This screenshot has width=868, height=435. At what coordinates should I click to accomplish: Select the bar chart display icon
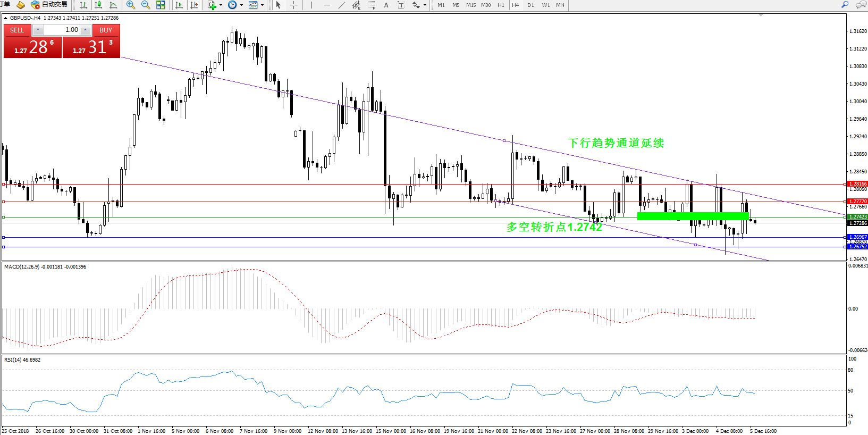[83, 5]
